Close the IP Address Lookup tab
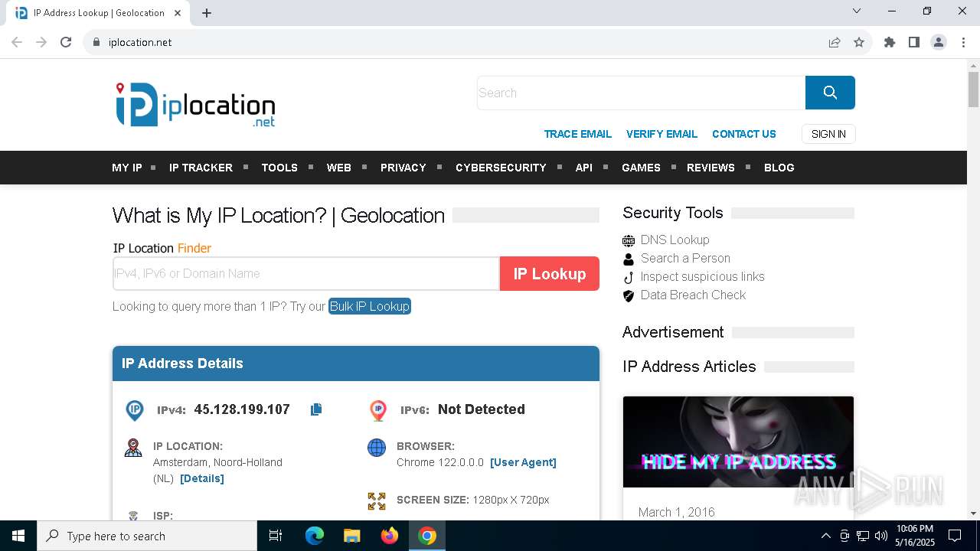Image resolution: width=980 pixels, height=551 pixels. (x=178, y=13)
